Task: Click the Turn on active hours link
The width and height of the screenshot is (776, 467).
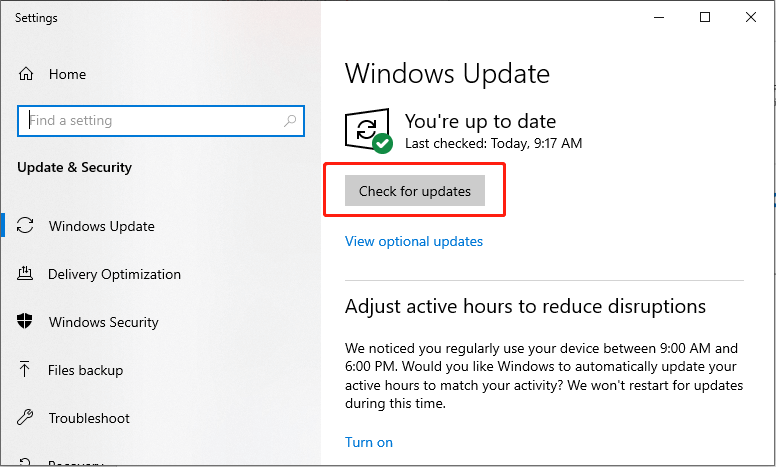Action: coord(369,442)
